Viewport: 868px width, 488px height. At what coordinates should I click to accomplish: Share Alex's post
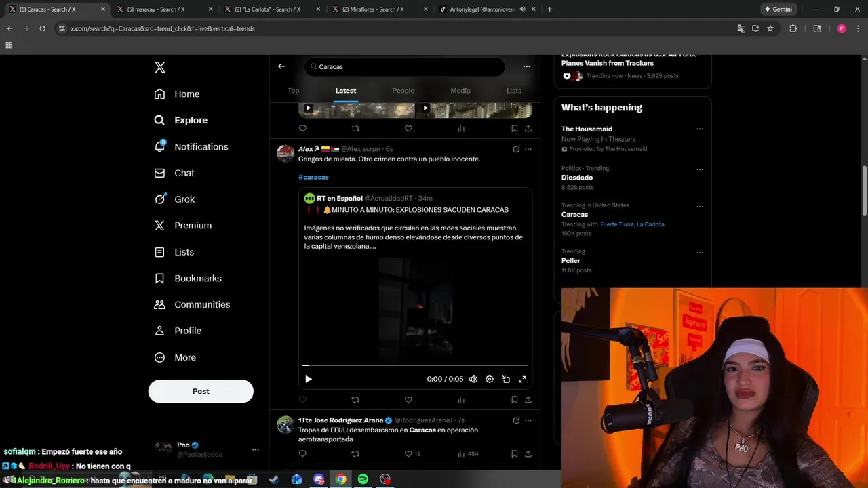pos(528,400)
